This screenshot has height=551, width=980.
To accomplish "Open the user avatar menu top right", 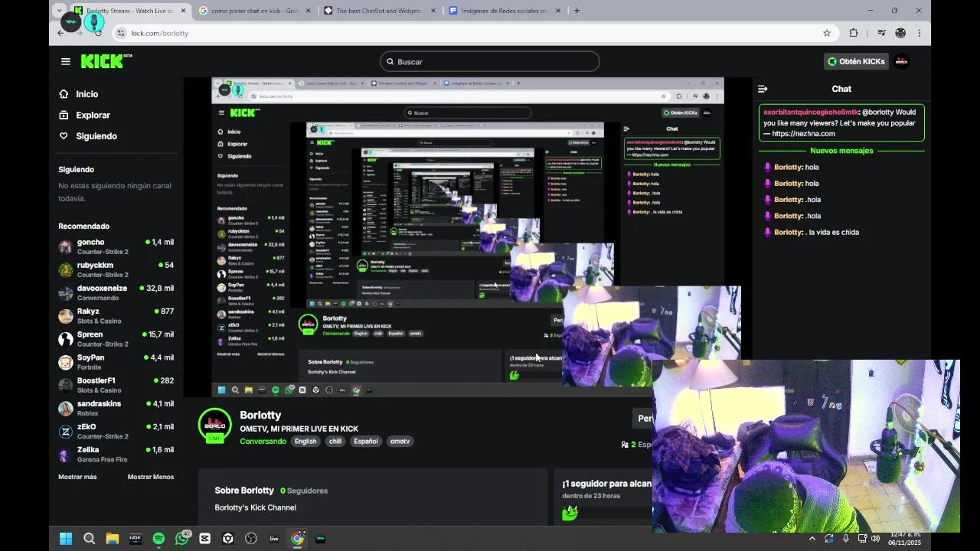I will 902,61.
